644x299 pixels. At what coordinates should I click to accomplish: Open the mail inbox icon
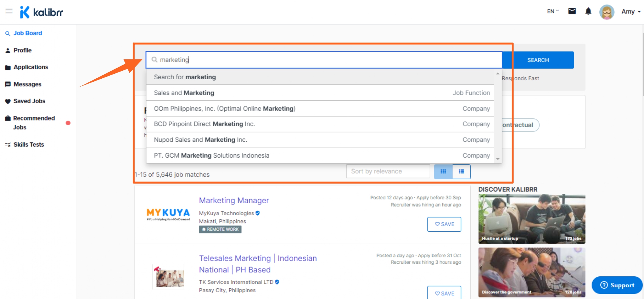click(x=572, y=11)
